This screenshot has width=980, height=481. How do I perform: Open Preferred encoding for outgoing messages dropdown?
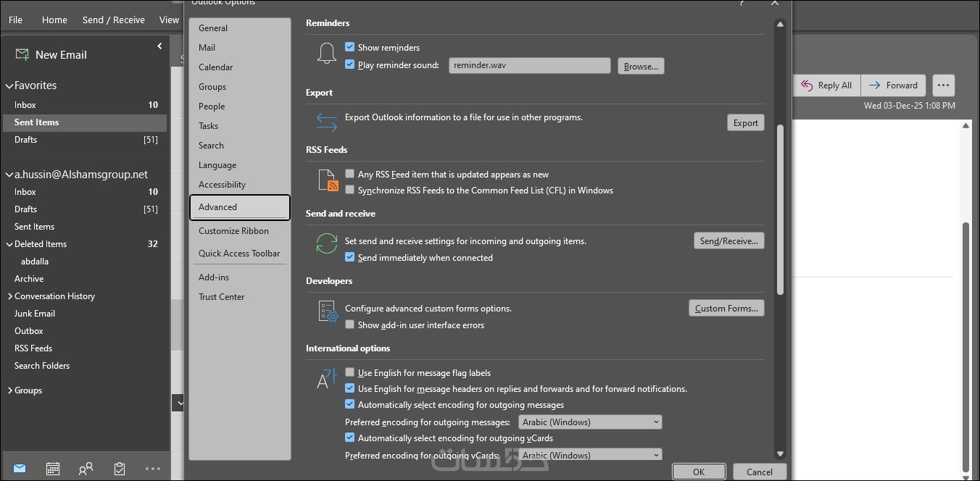coord(590,422)
